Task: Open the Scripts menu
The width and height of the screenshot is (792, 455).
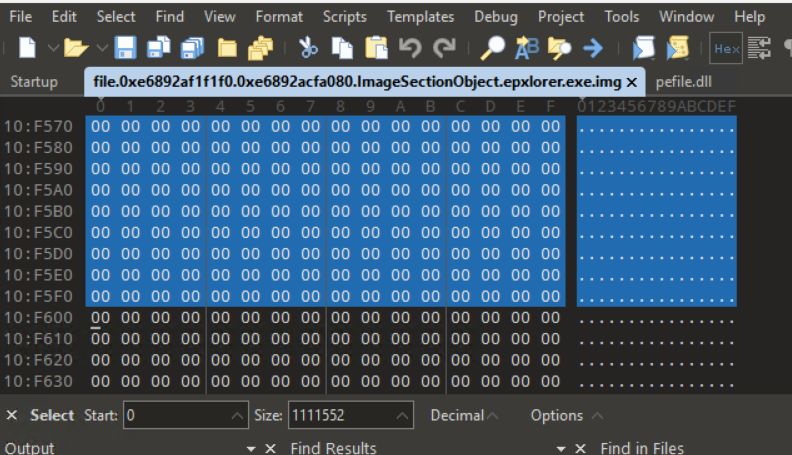Action: [x=344, y=17]
